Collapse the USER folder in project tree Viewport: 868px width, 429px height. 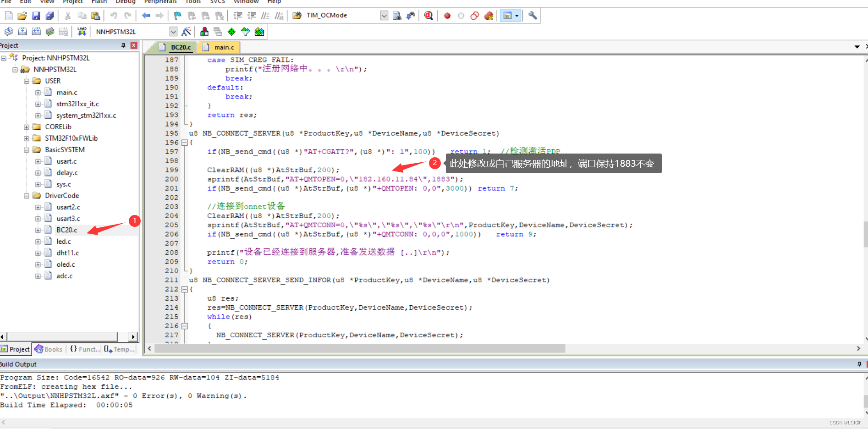click(27, 81)
